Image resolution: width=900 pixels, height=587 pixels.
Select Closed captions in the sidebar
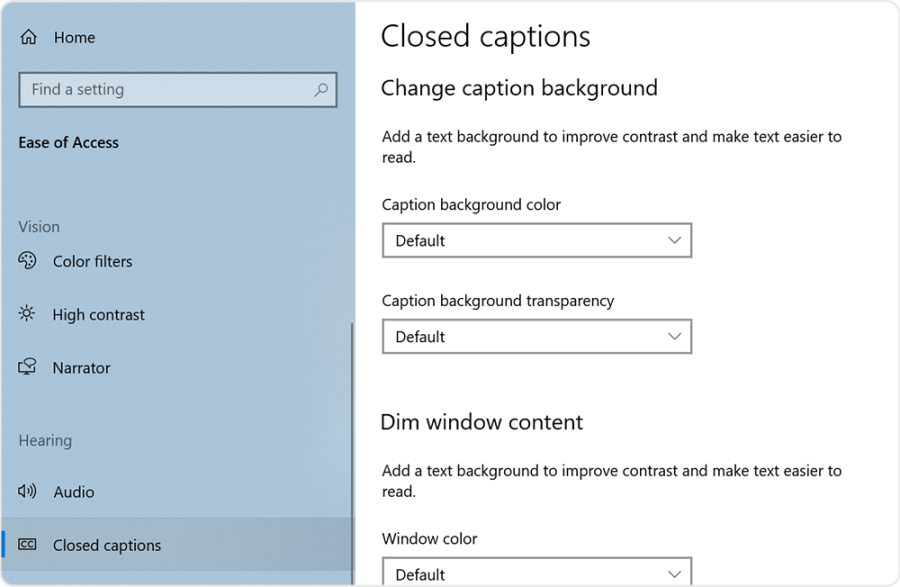pyautogui.click(x=106, y=544)
